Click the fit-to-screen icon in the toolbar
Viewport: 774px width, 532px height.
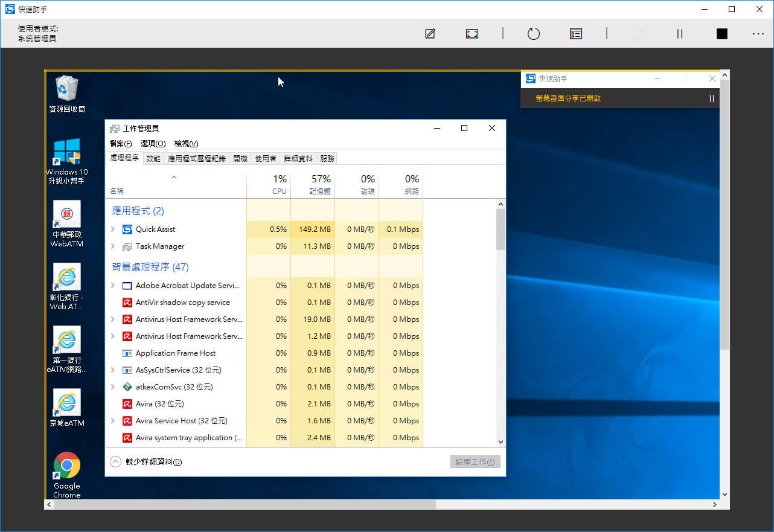472,34
